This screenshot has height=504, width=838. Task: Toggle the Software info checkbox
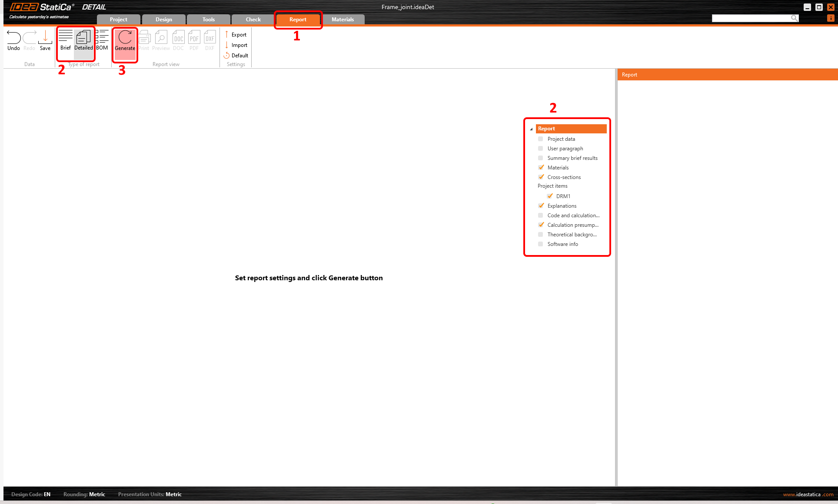coord(541,244)
